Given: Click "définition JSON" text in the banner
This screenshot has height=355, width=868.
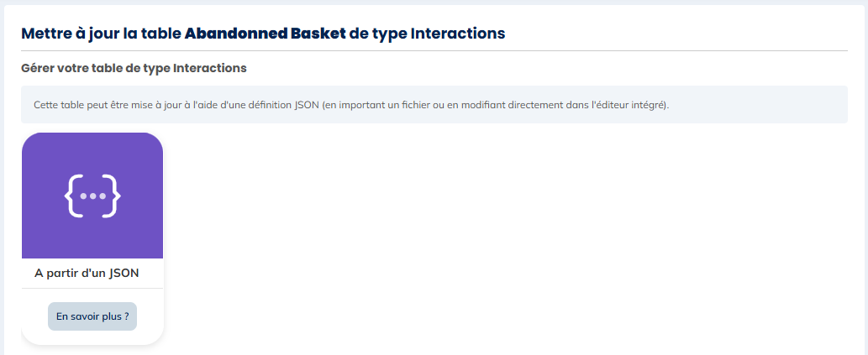Looking at the screenshot, I should (281, 105).
